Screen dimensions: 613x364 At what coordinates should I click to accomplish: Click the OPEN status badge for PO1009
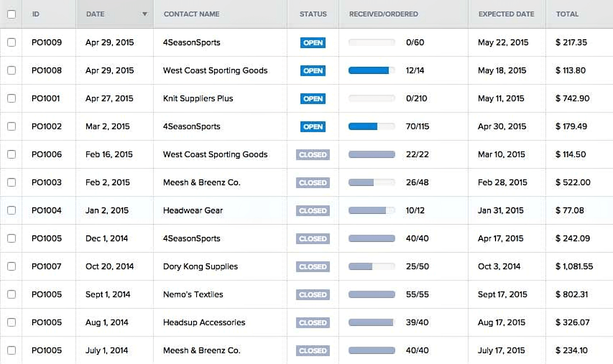point(313,43)
